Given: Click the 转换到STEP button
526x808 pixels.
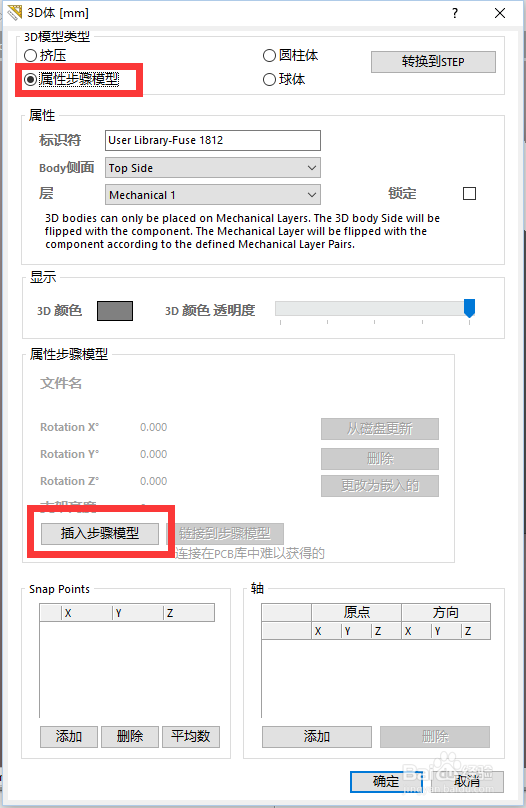Looking at the screenshot, I should click(433, 62).
